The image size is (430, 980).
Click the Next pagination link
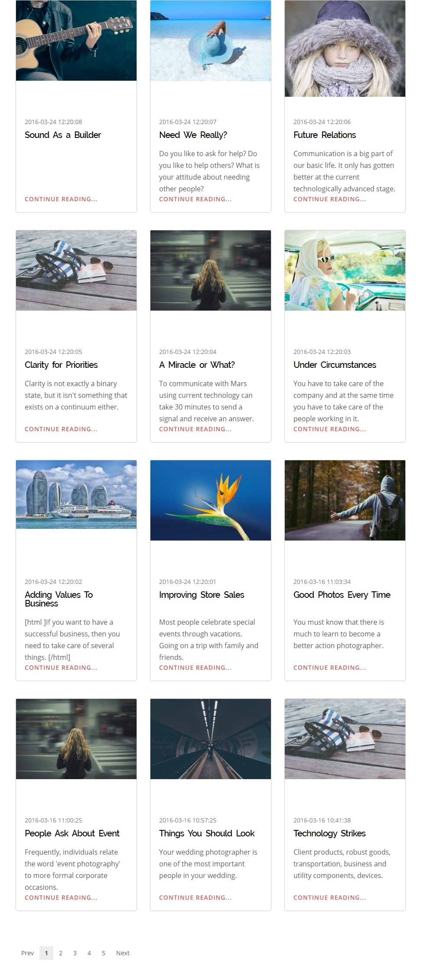(x=123, y=953)
